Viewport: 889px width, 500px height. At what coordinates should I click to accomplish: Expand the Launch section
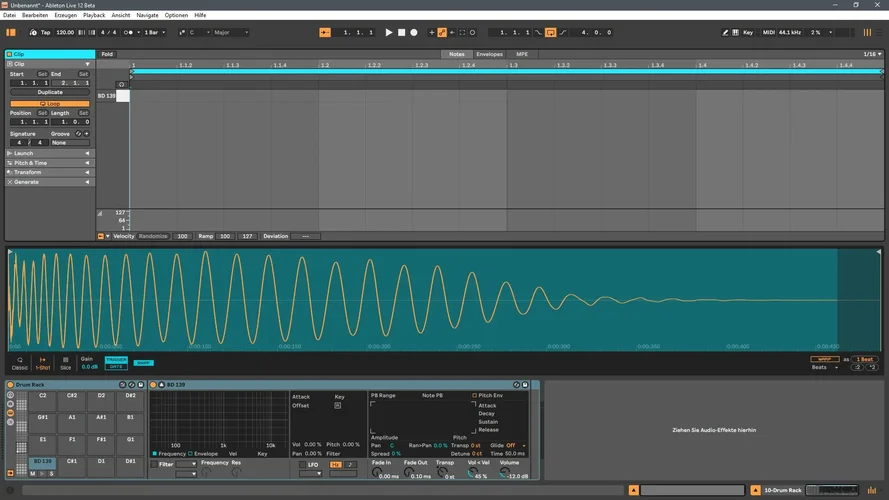tap(24, 153)
